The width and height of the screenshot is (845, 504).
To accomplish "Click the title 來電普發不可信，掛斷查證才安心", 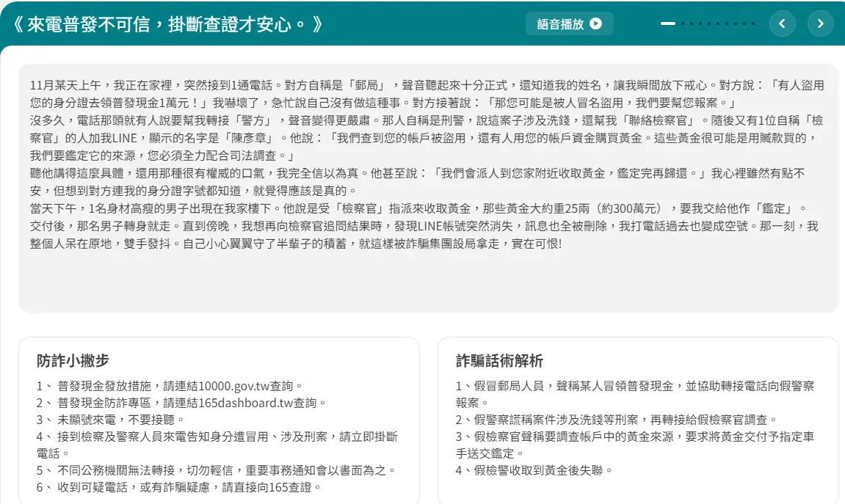I will (x=167, y=24).
